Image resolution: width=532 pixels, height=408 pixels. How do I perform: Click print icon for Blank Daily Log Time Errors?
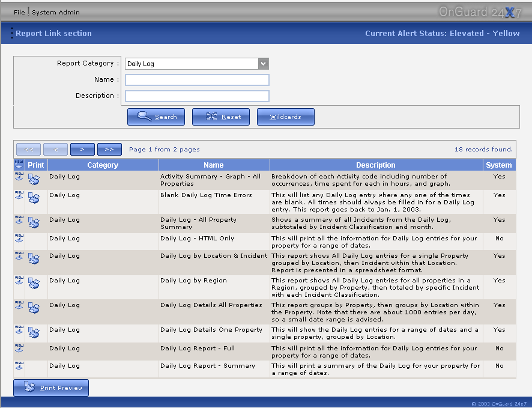pyautogui.click(x=34, y=198)
